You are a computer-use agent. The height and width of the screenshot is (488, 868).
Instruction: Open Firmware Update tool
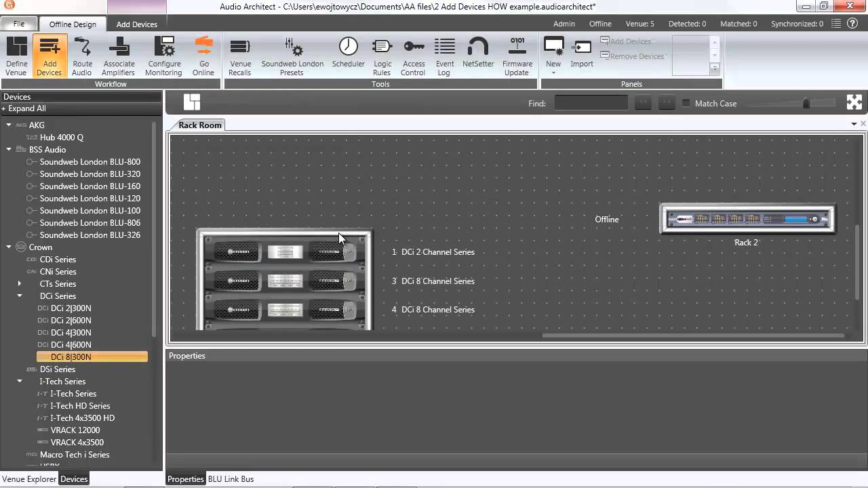pyautogui.click(x=517, y=56)
